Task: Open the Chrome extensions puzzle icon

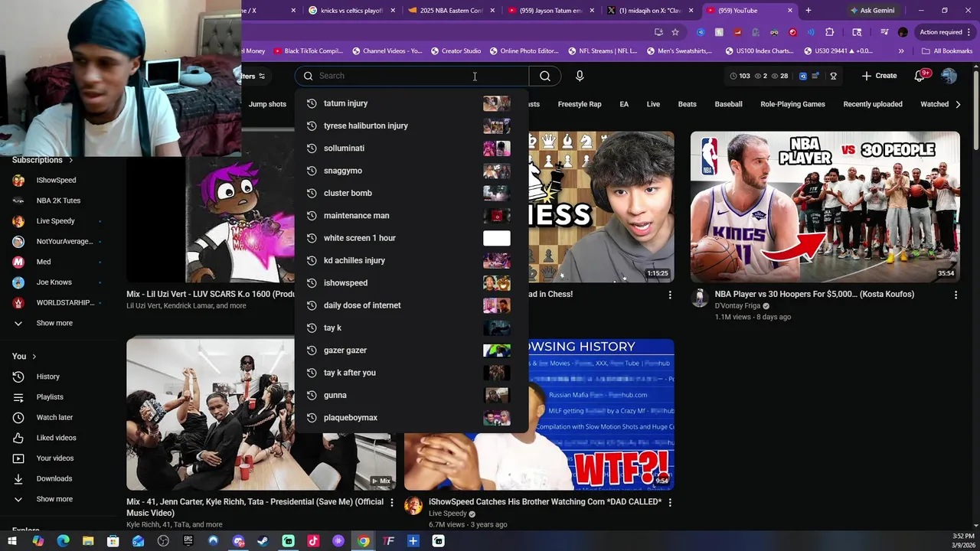Action: [829, 32]
